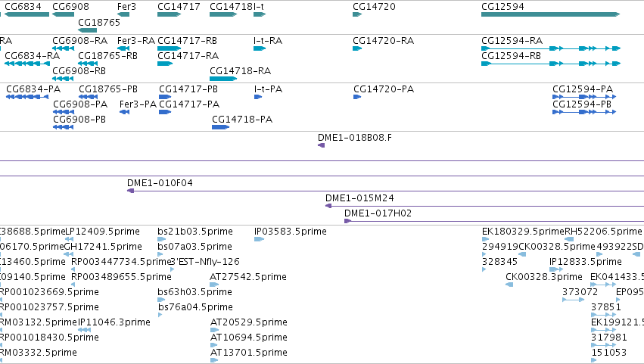
Task: Select the RH52206.5prime EST label
Action: tap(603, 232)
